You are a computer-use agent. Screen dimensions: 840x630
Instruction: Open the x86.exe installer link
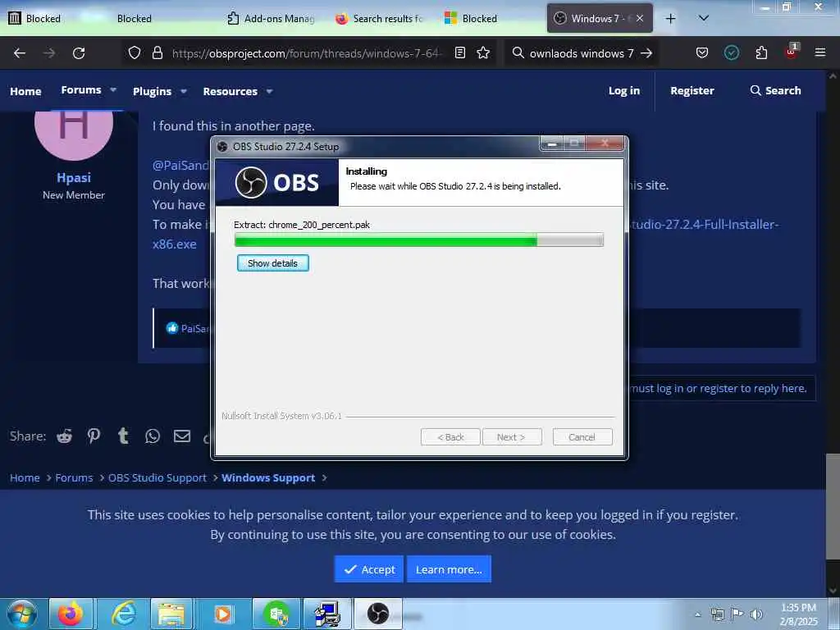tap(175, 244)
